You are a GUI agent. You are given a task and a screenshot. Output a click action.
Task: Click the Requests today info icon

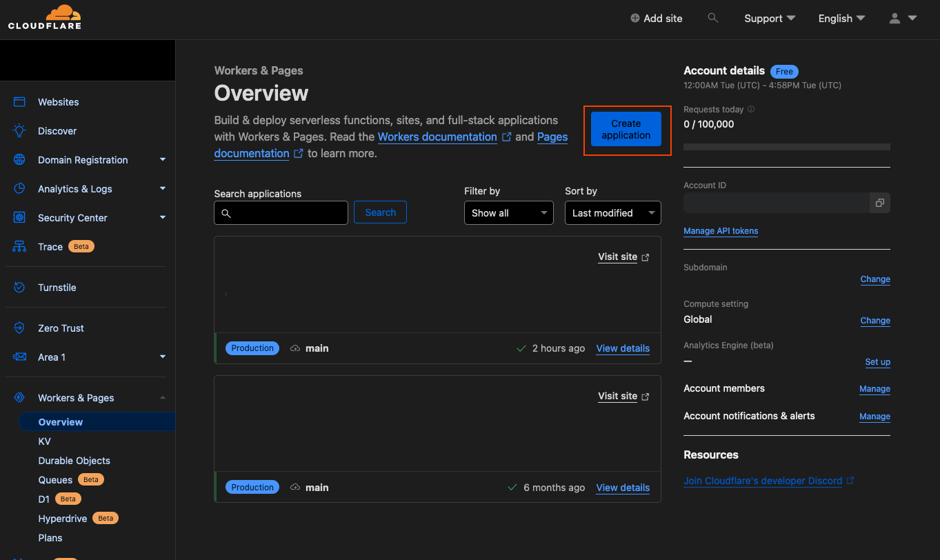click(751, 109)
